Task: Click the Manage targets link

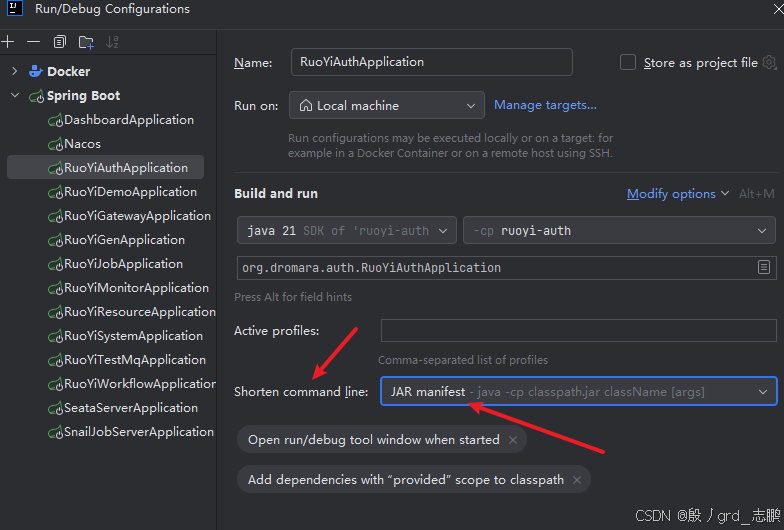Action: 545,105
